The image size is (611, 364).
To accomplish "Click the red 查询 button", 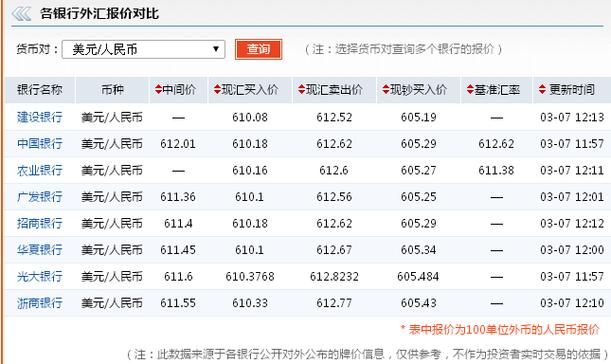I will click(258, 49).
